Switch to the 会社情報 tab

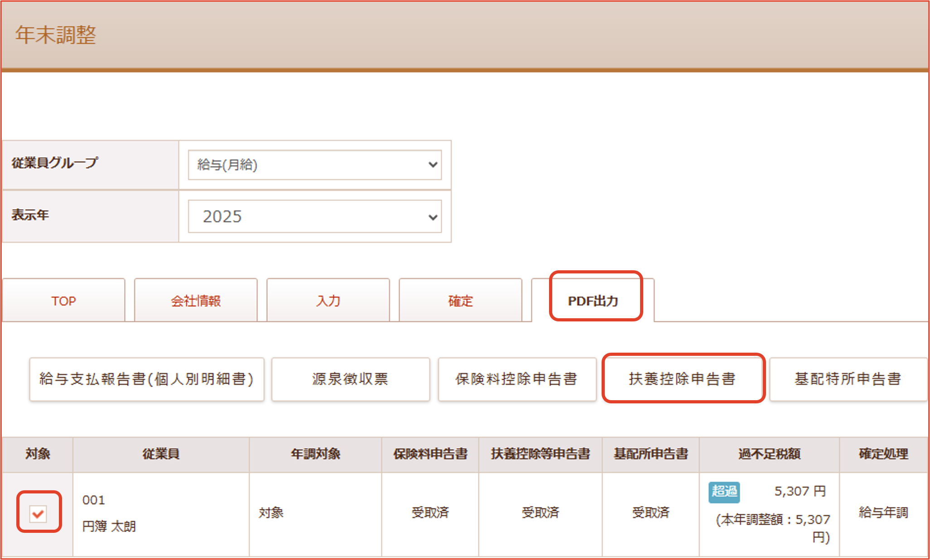(x=196, y=301)
